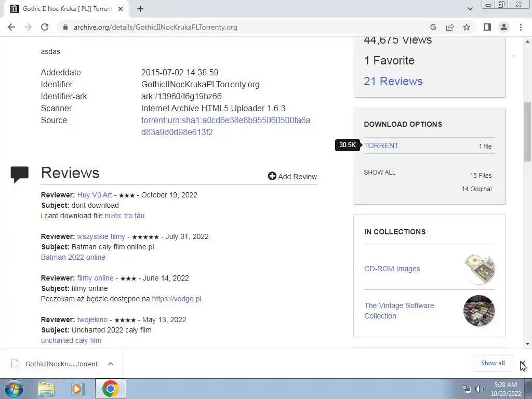
Task: Bookmark this tab star icon
Action: [467, 27]
